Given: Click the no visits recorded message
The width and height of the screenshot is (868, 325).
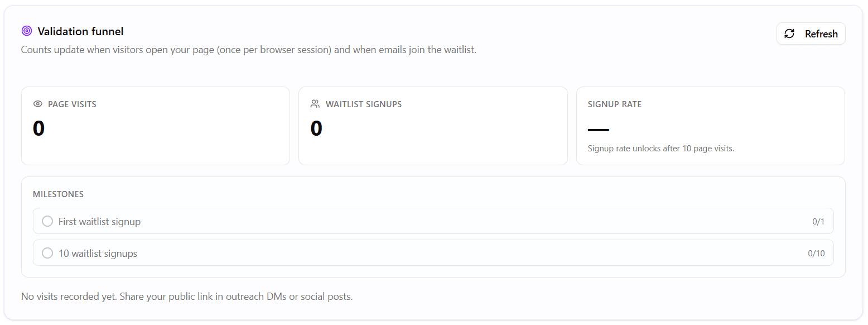Looking at the screenshot, I should (x=187, y=297).
